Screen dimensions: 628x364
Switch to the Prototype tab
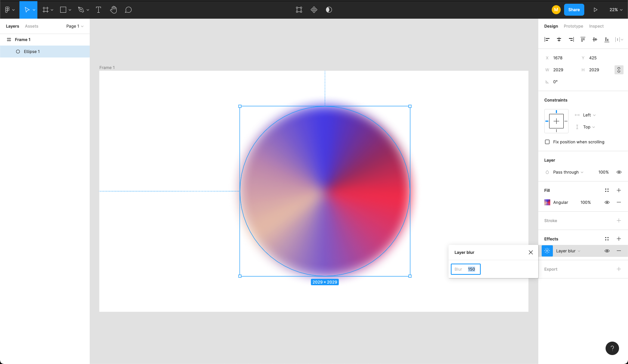click(x=573, y=26)
